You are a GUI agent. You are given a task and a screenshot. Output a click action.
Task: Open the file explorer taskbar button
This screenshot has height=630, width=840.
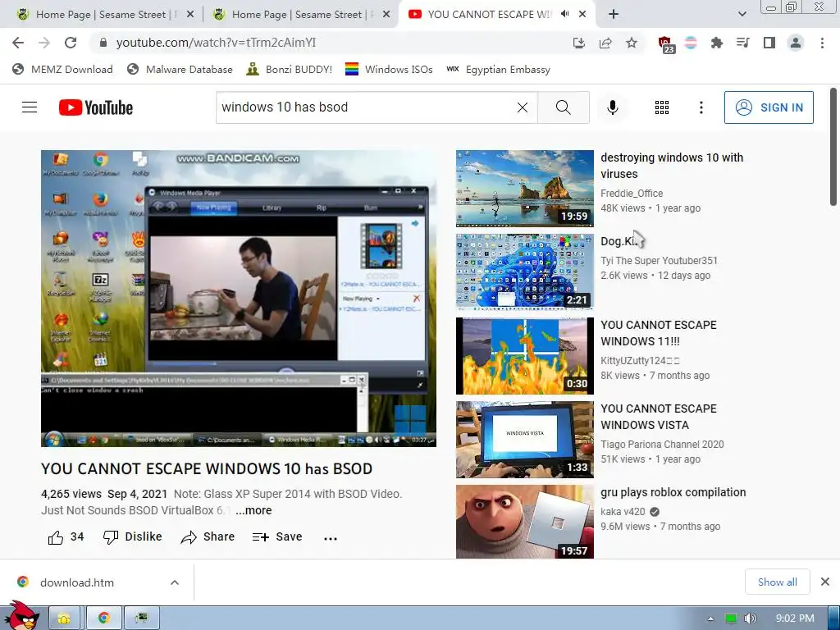(64, 619)
